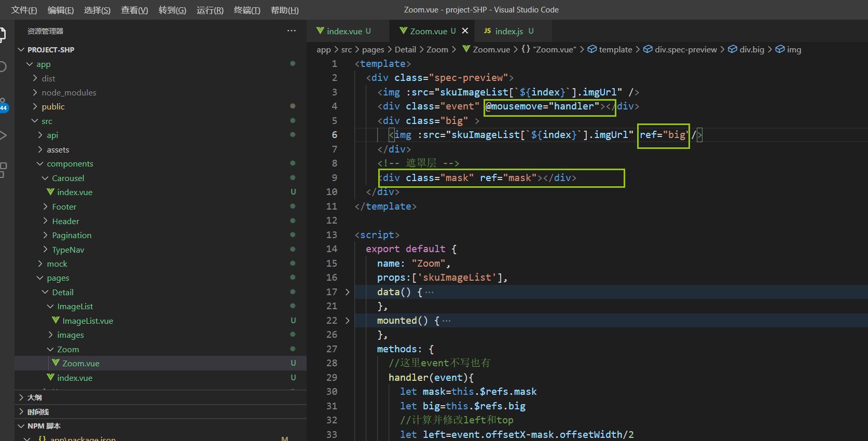
Task: Open the 帮助(H) menu
Action: point(284,10)
